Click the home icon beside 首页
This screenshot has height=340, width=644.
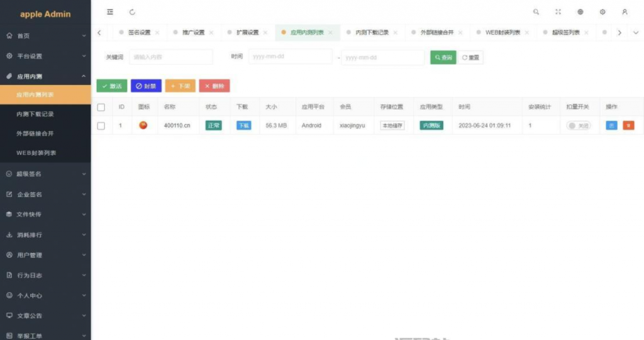click(9, 36)
